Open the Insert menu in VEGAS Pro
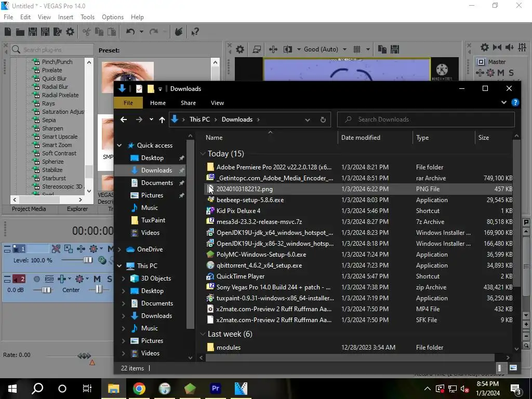The width and height of the screenshot is (532, 399). (x=65, y=17)
